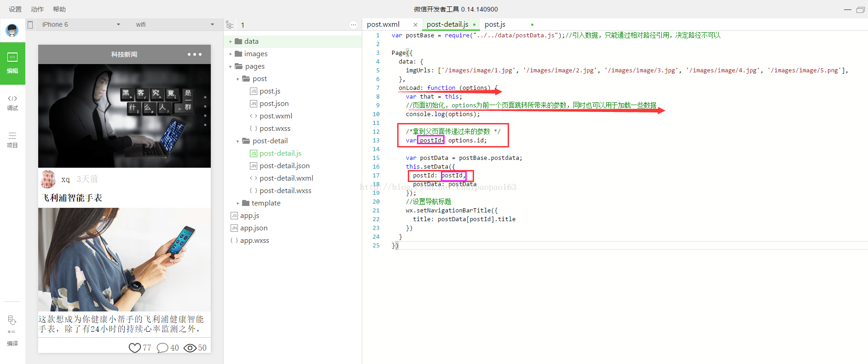868x364 pixels.
Task: Expand the template folder
Action: (238, 203)
